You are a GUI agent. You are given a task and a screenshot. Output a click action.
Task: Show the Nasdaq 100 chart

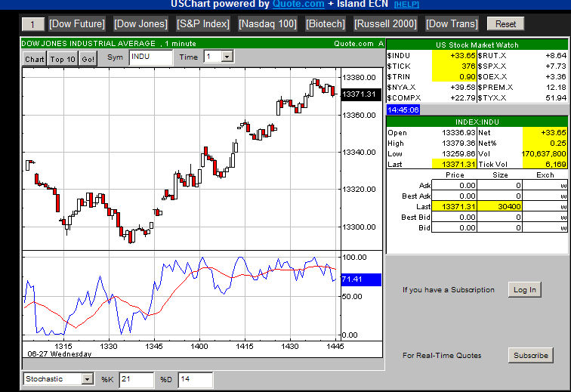click(x=267, y=24)
